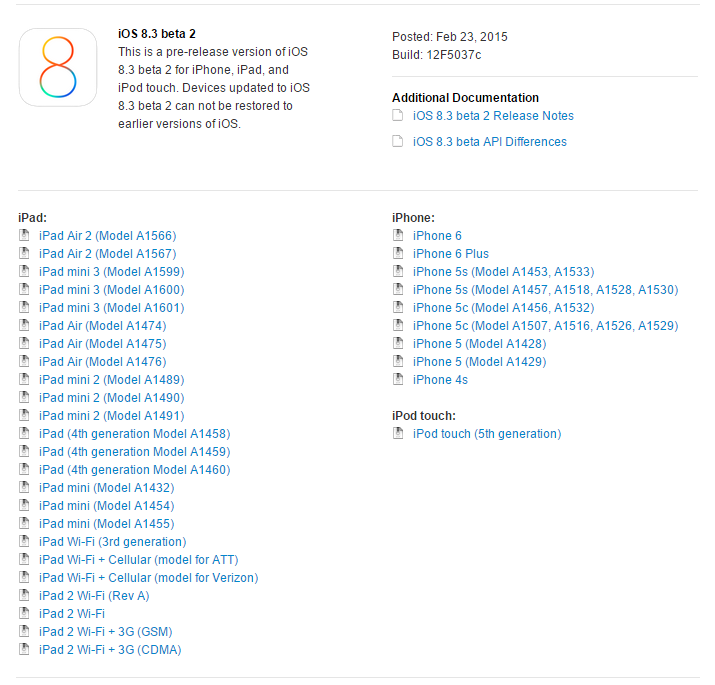Image resolution: width=715 pixels, height=685 pixels.
Task: Download plain iPad 2 Wi-Fi firmware
Action: [72, 614]
